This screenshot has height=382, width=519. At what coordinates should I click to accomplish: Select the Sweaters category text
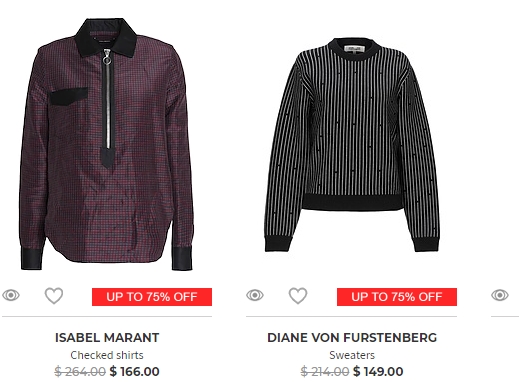(352, 355)
